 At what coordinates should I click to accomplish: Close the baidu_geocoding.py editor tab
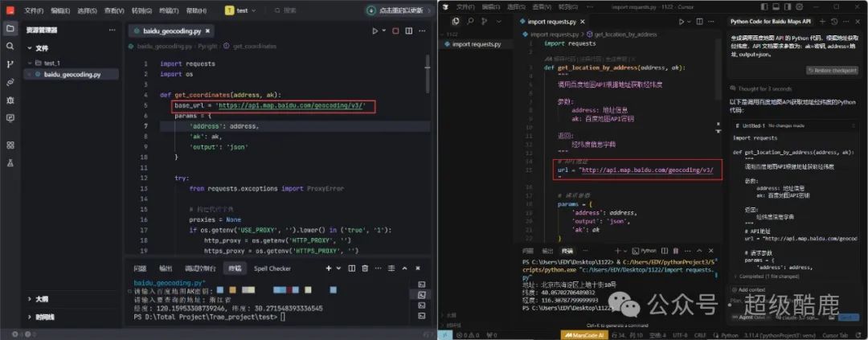pyautogui.click(x=207, y=31)
